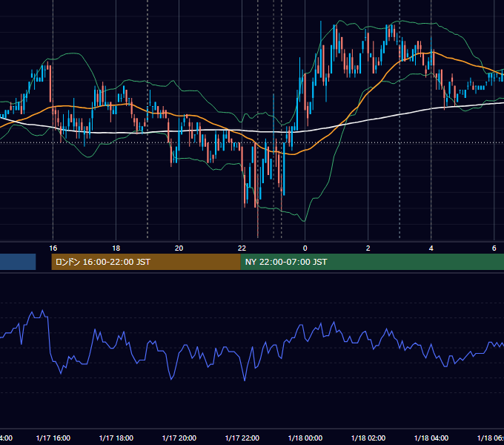Click the 4 hour axis label
Image resolution: width=504 pixels, height=445 pixels.
[x=431, y=248]
